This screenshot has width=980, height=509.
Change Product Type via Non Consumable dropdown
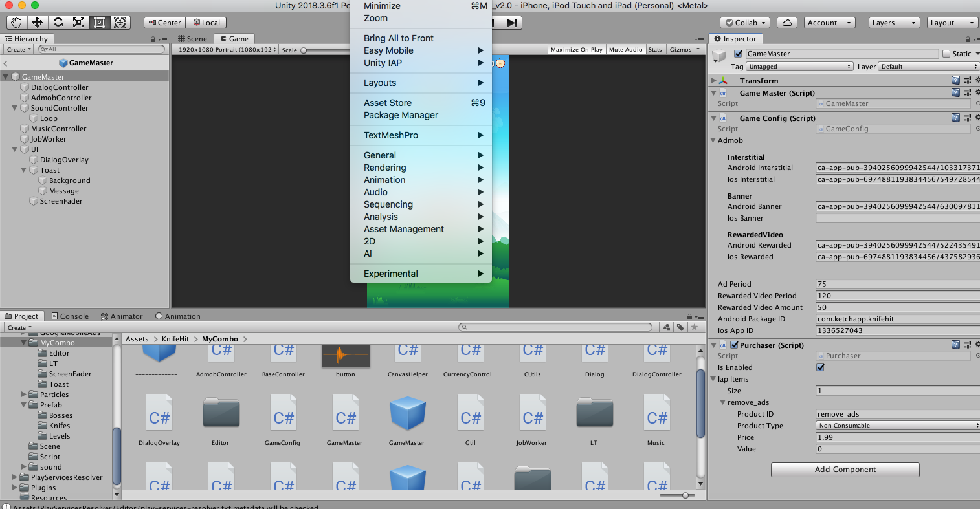click(x=896, y=426)
